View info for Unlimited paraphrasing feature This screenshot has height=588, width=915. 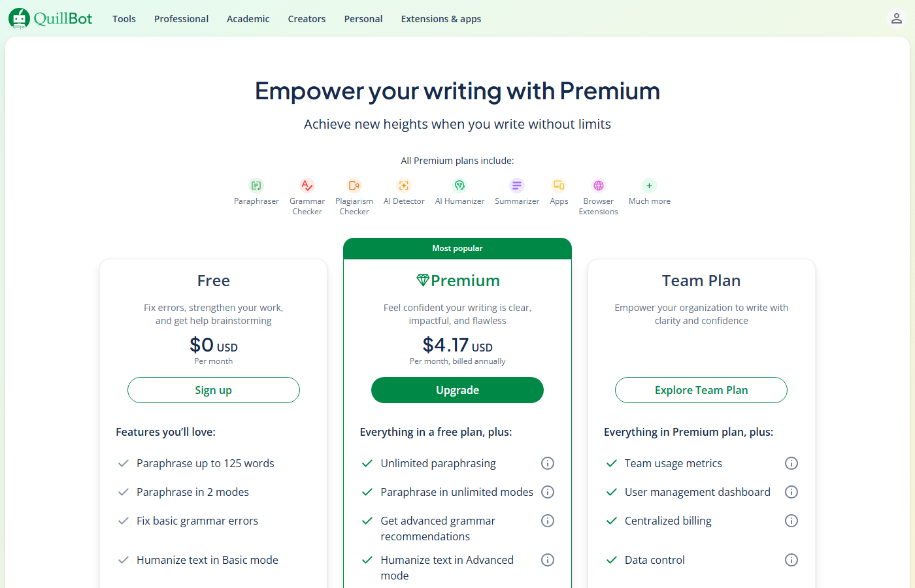point(548,463)
